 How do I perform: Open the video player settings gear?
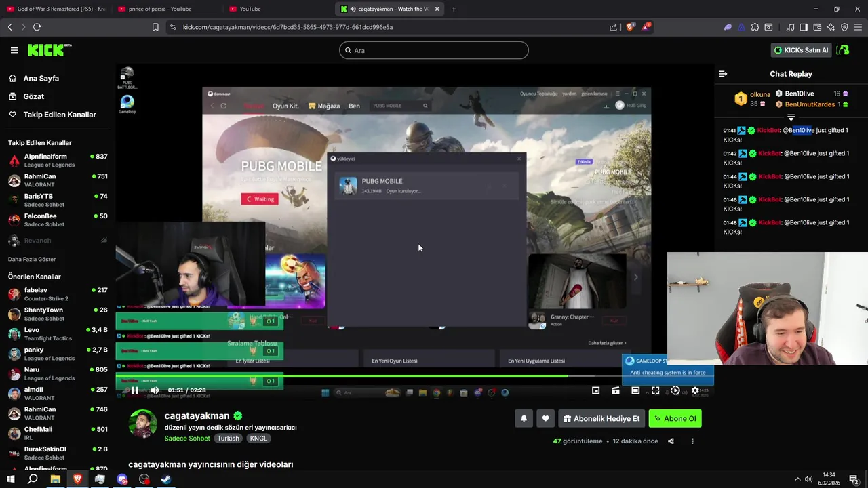pos(695,390)
